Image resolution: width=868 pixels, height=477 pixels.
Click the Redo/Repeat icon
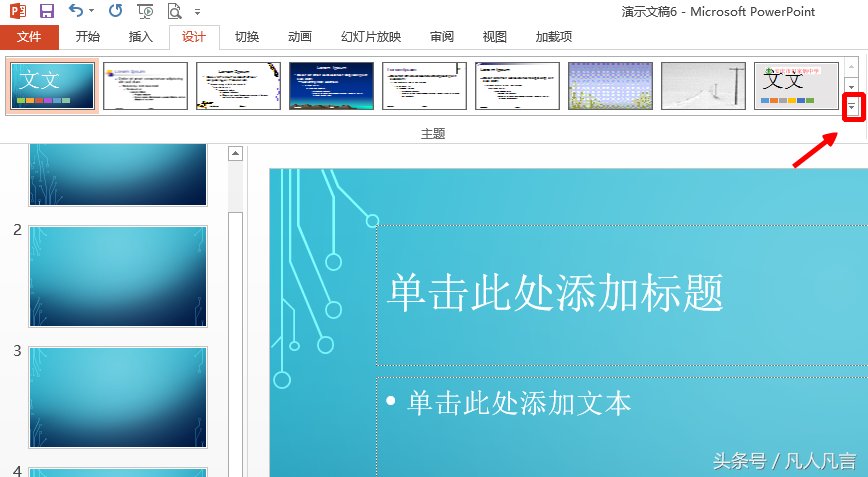[115, 11]
